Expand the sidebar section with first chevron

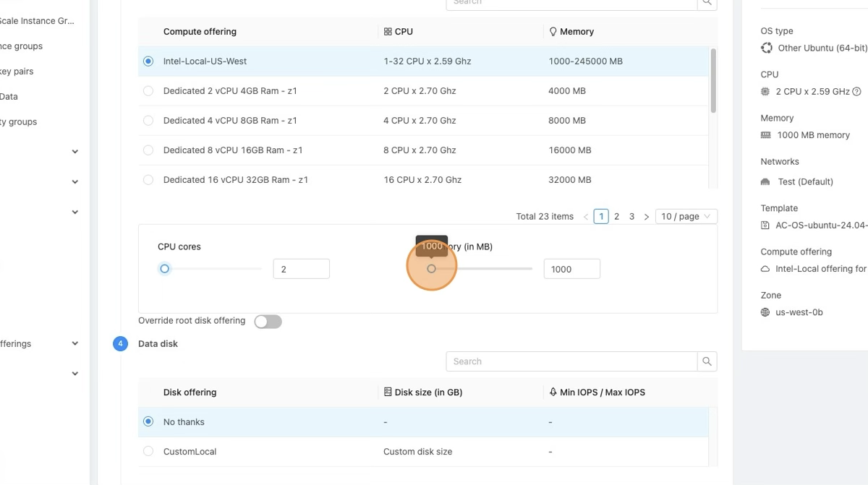(x=75, y=152)
